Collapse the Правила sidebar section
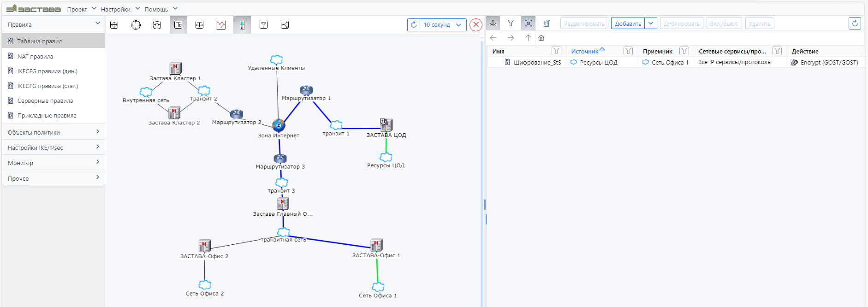Viewport: 868px width, 307px height. (54, 24)
